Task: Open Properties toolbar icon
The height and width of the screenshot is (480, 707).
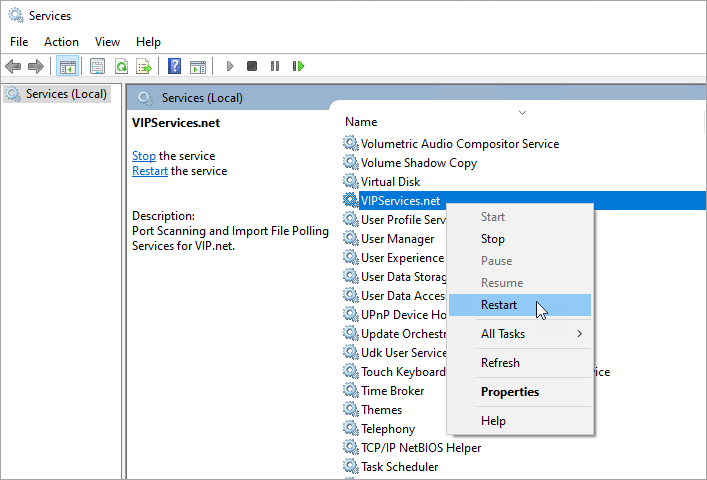Action: coord(97,67)
